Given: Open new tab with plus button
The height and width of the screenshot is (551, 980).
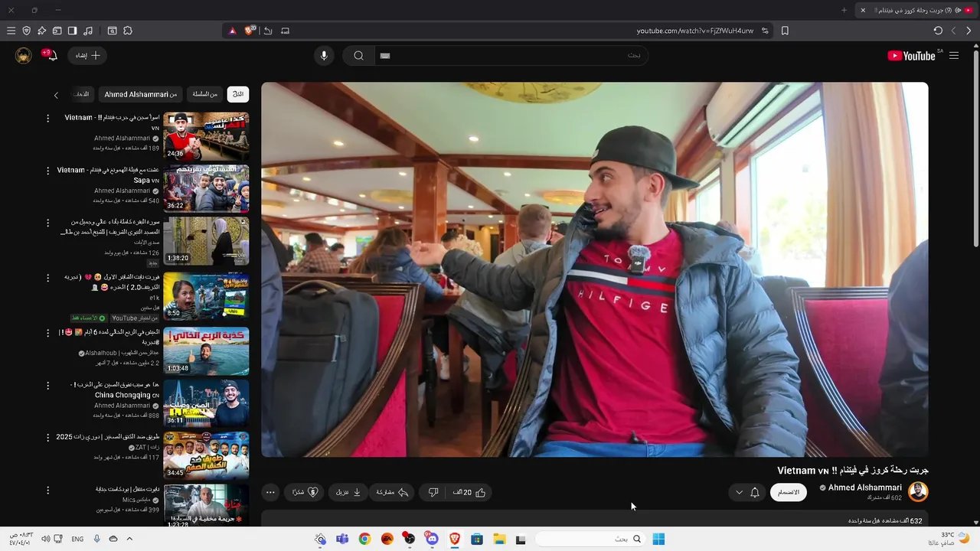Looking at the screenshot, I should coord(844,10).
